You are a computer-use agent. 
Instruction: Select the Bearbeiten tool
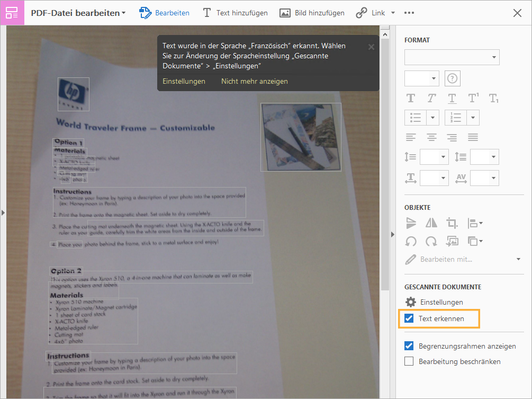pos(164,13)
